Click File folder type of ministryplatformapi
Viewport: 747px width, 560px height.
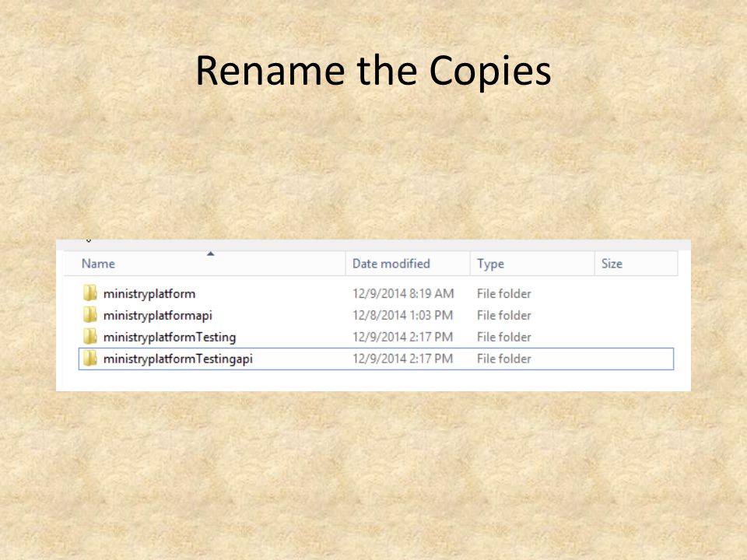(x=504, y=315)
